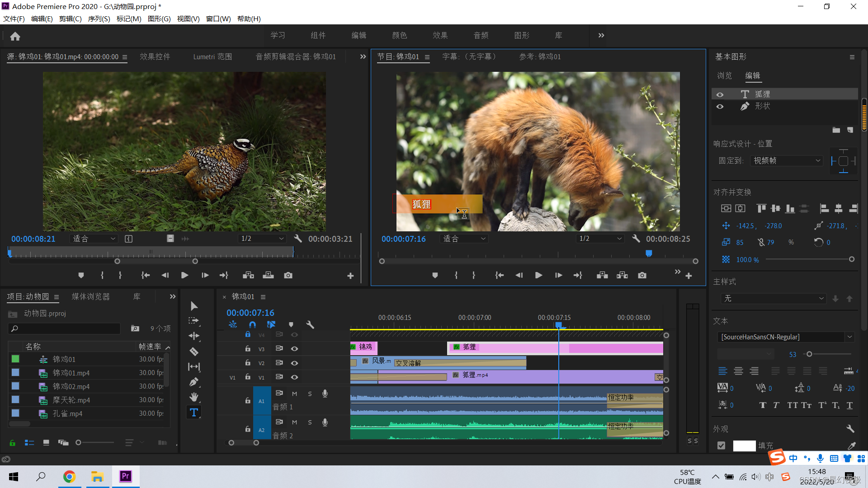Click the Export Frame camera icon in Program monitor

(642, 275)
